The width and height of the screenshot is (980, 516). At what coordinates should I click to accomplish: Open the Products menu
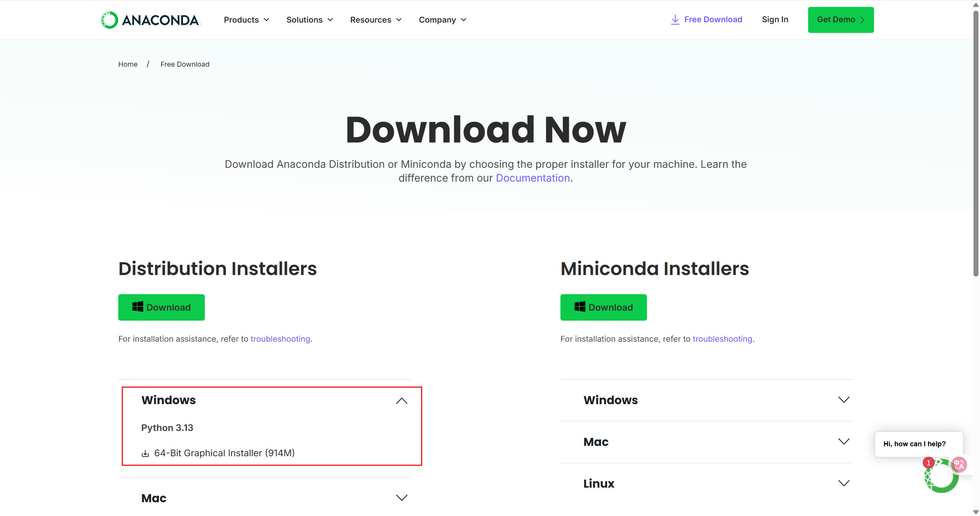tap(247, 20)
